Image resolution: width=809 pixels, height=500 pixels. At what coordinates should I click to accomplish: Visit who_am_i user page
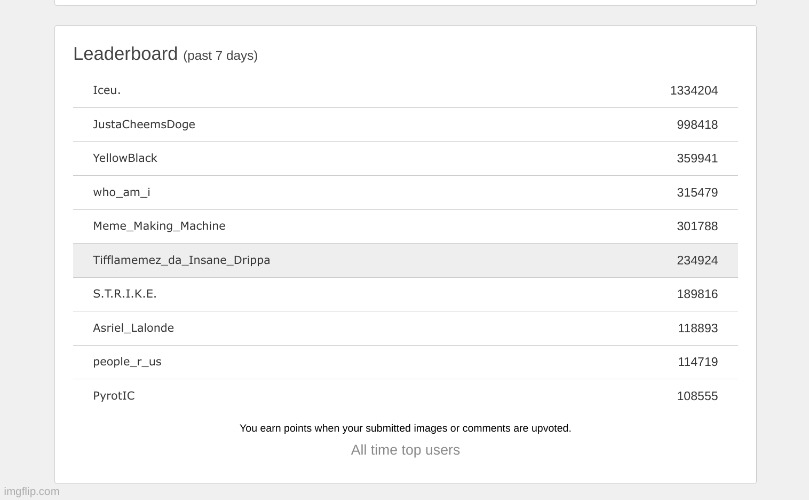(x=122, y=193)
